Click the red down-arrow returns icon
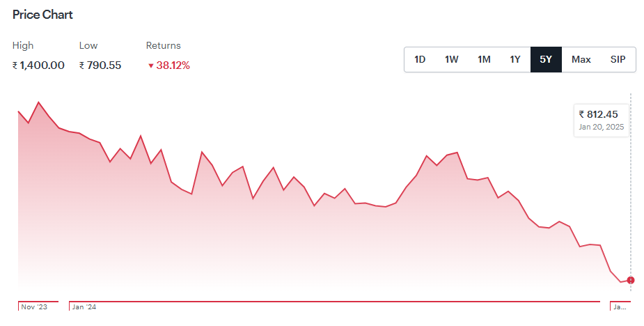This screenshot has width=644, height=326. point(151,65)
